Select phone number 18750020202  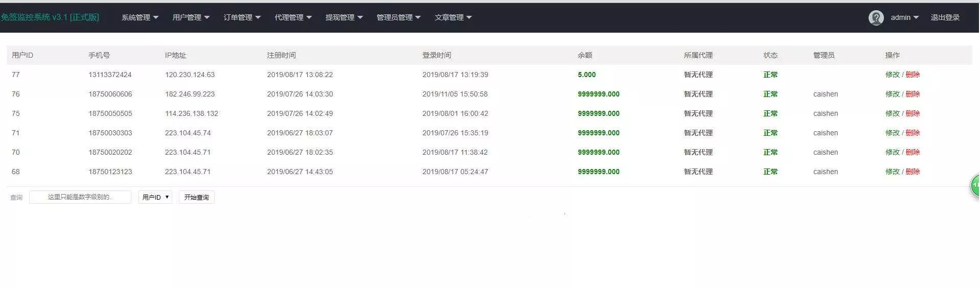tap(110, 152)
